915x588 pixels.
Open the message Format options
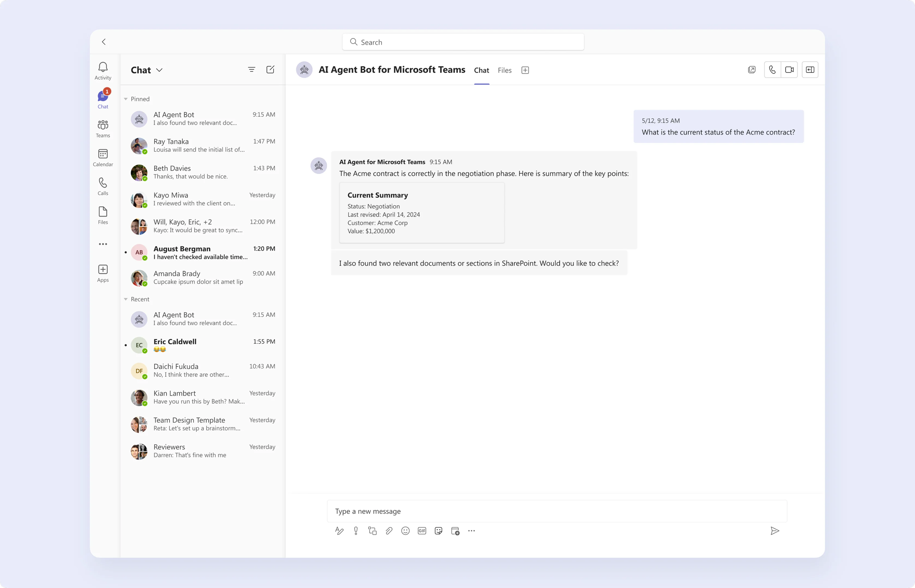[339, 531]
